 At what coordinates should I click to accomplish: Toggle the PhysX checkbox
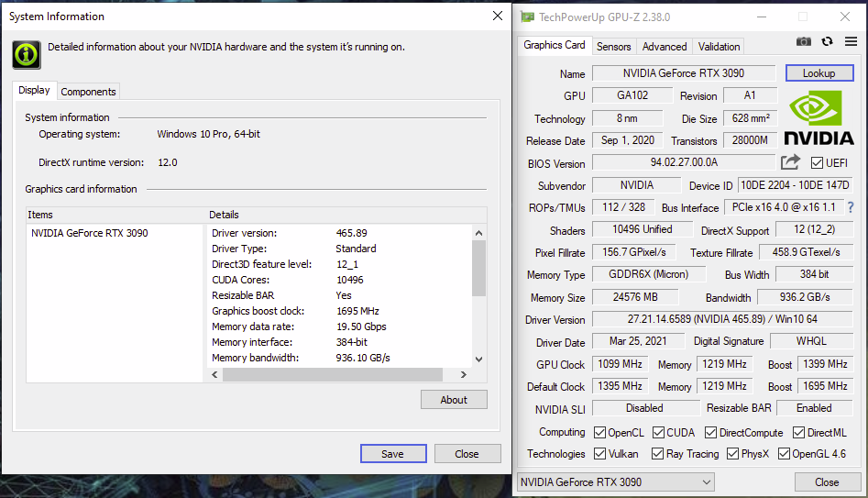733,454
